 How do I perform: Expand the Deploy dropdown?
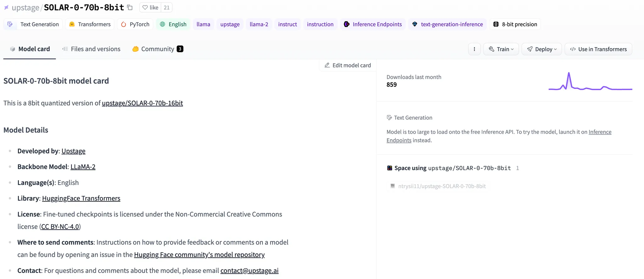click(x=541, y=49)
